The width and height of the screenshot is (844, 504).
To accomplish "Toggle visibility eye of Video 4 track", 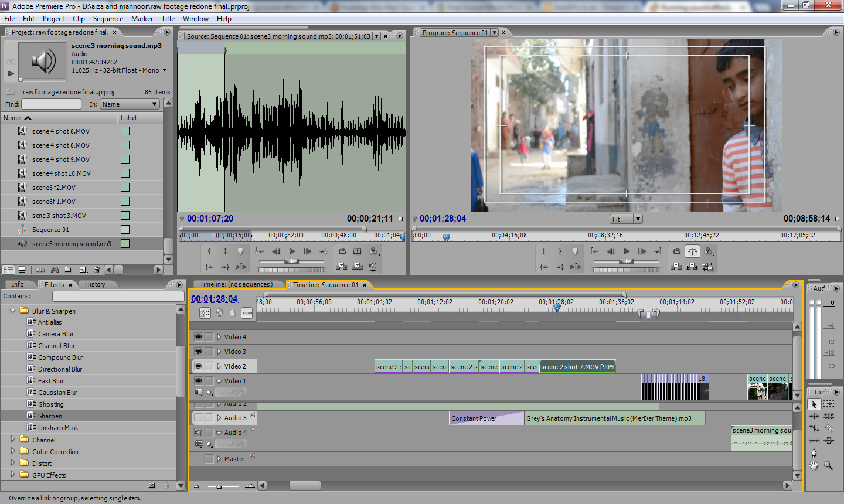I will [x=199, y=337].
